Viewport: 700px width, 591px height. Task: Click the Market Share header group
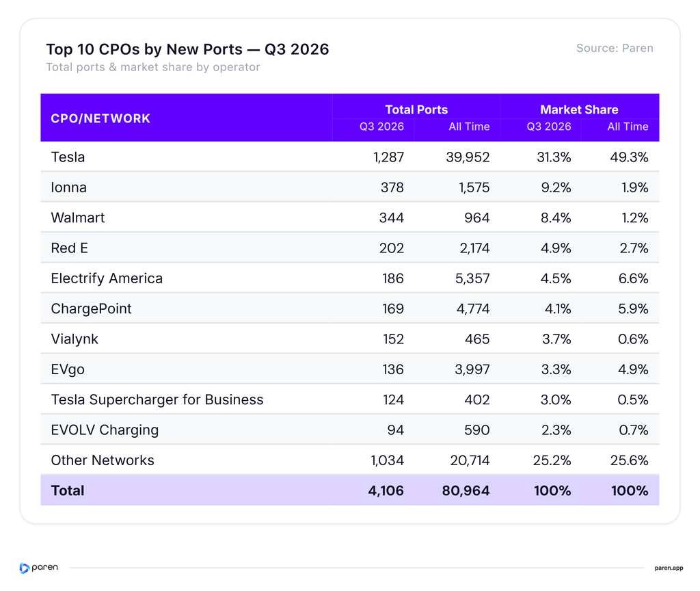579,109
